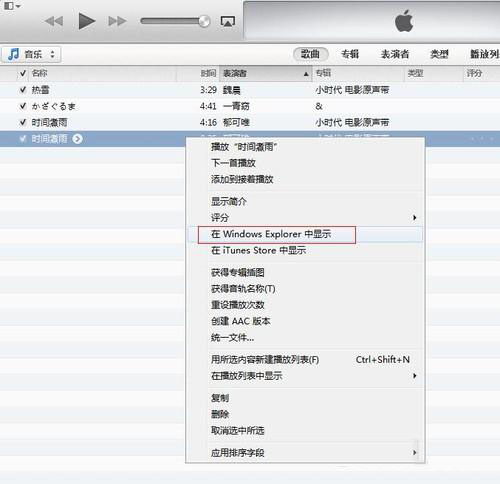The height and width of the screenshot is (484, 500).
Task: Uncheck the first 时间煮雨 checkbox by 郁可唯
Action: 23,122
